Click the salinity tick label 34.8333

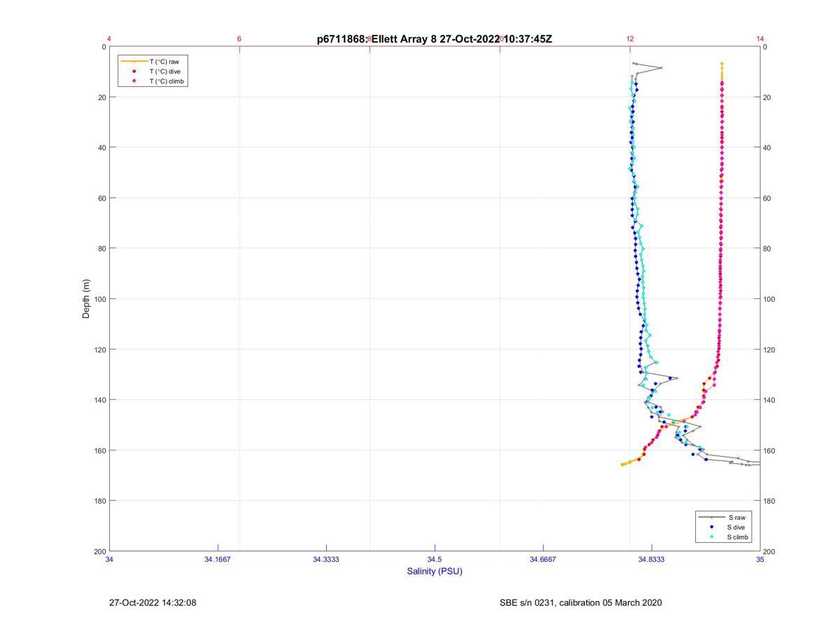click(x=652, y=559)
